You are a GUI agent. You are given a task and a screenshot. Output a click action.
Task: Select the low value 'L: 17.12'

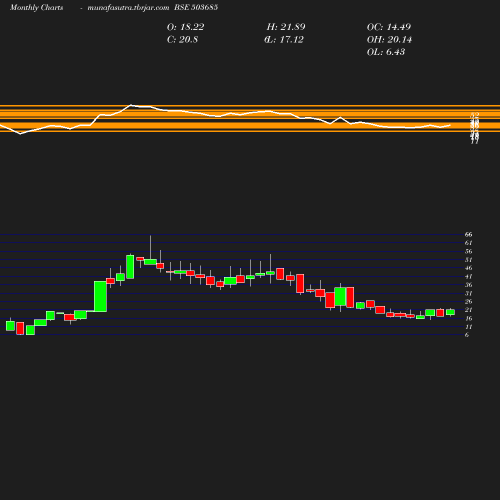pyautogui.click(x=284, y=40)
